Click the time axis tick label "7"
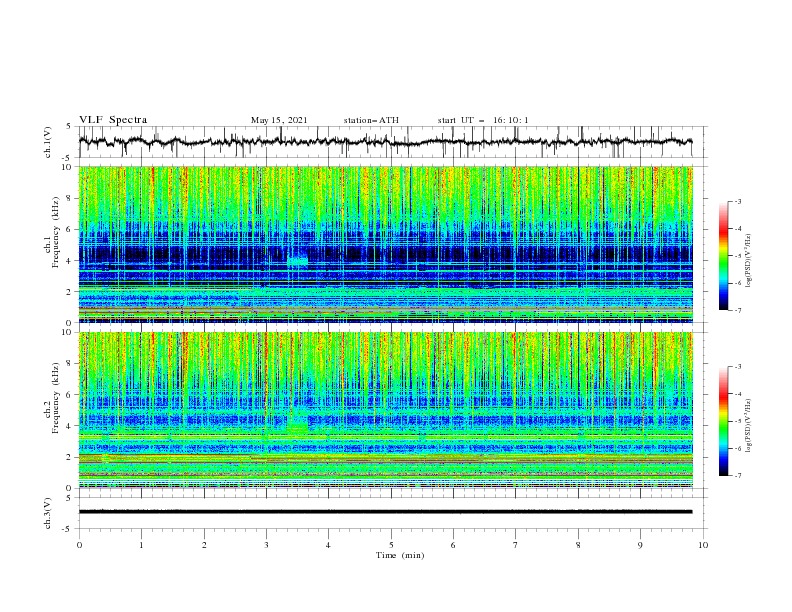The image size is (792, 612). coord(516,545)
